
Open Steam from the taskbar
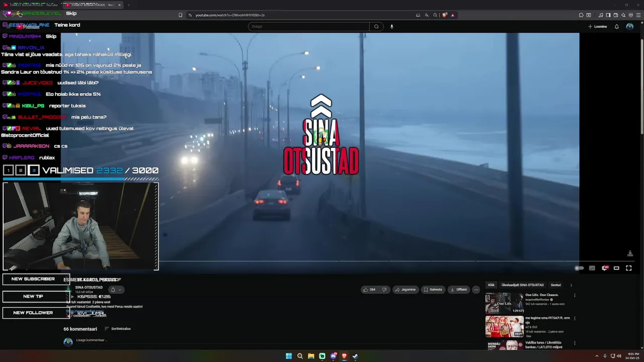point(355,356)
